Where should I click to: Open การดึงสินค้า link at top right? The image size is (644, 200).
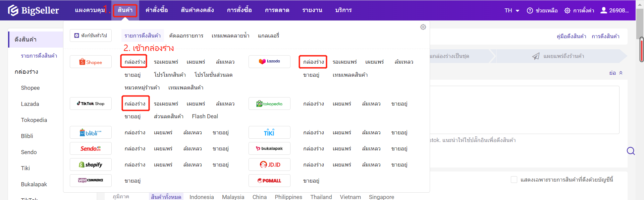[x=605, y=36]
